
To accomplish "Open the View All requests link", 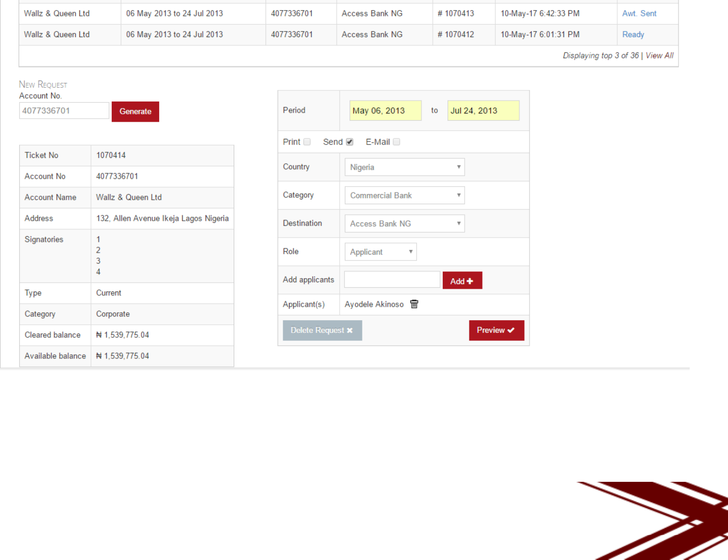I will pyautogui.click(x=659, y=55).
